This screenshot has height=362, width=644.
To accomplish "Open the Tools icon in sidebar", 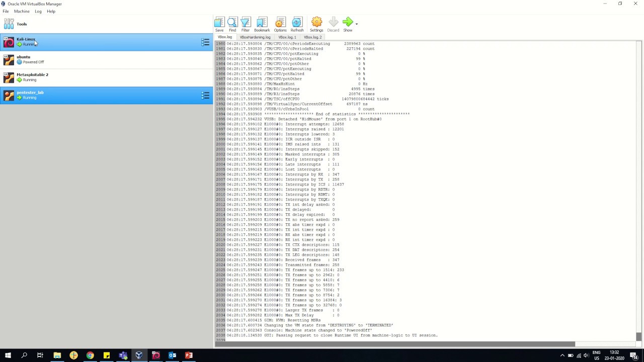I will 9,24.
